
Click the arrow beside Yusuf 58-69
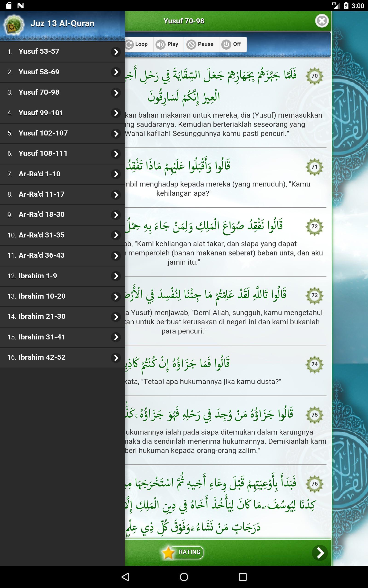(116, 72)
